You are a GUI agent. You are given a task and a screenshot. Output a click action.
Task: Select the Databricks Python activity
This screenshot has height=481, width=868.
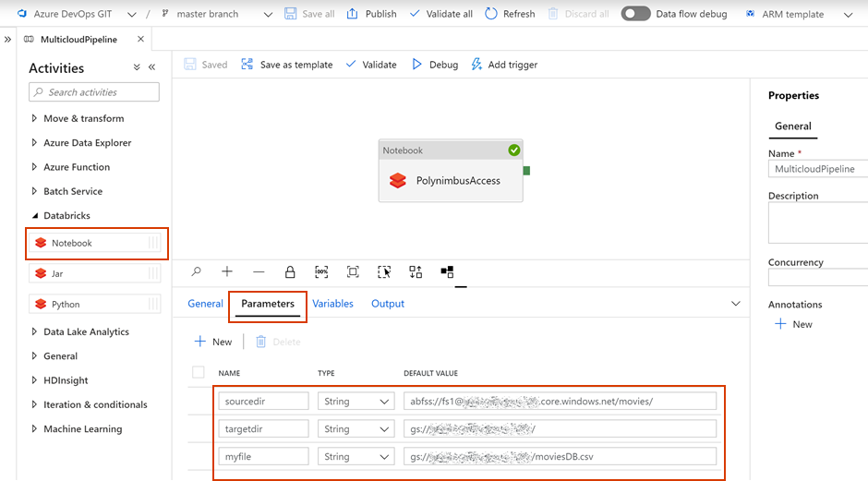(x=95, y=304)
